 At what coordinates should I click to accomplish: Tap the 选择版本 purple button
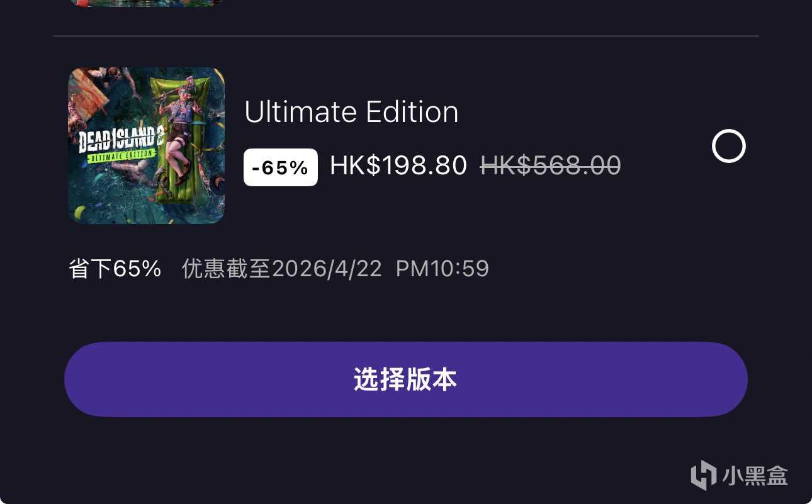pos(405,379)
